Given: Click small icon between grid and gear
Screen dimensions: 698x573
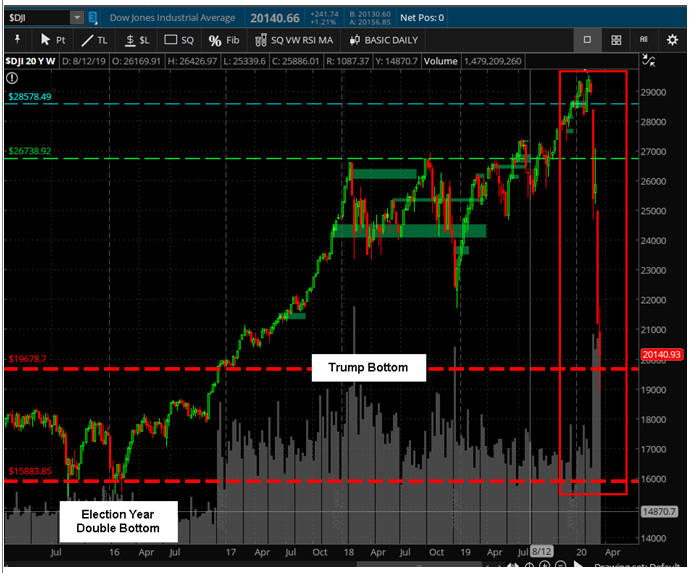Looking at the screenshot, I should 644,40.
